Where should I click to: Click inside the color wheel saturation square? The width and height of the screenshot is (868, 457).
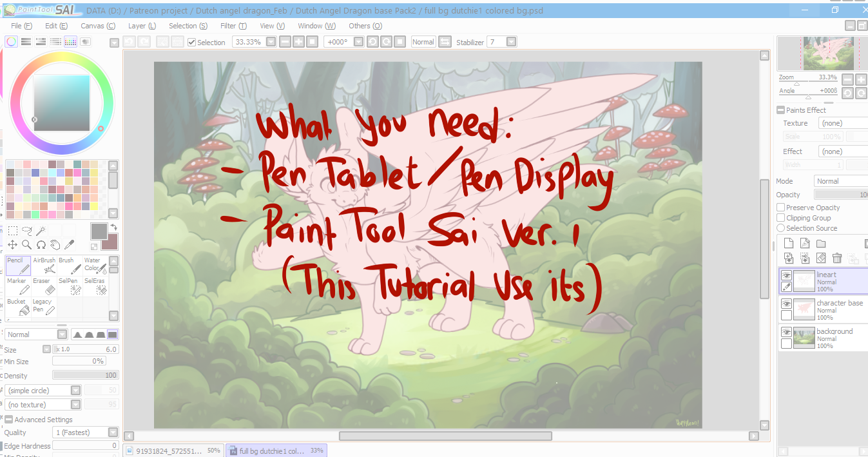coord(61,103)
